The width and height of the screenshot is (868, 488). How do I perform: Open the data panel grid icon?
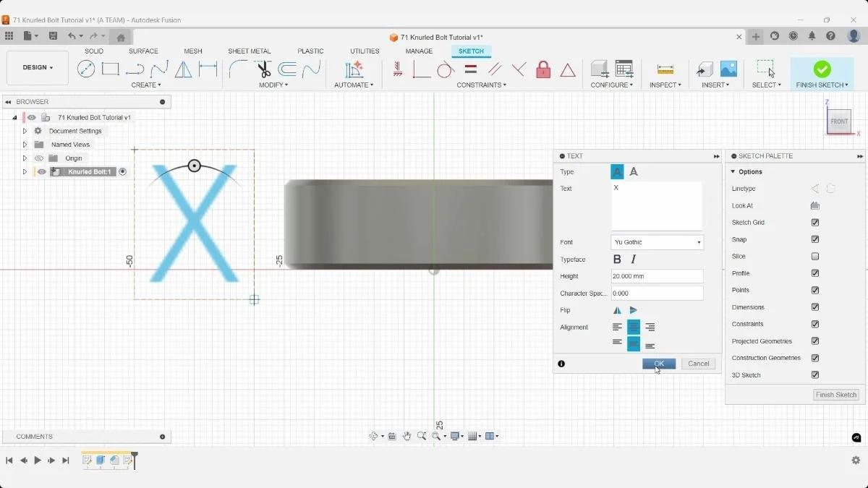[x=9, y=36]
